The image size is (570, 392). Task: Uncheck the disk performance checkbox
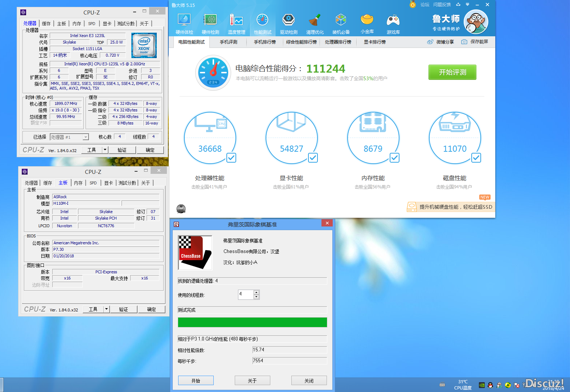point(476,158)
